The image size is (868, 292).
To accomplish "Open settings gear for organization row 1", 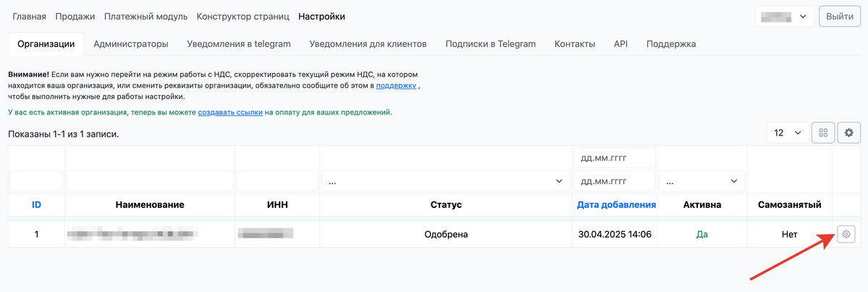I will 846,234.
